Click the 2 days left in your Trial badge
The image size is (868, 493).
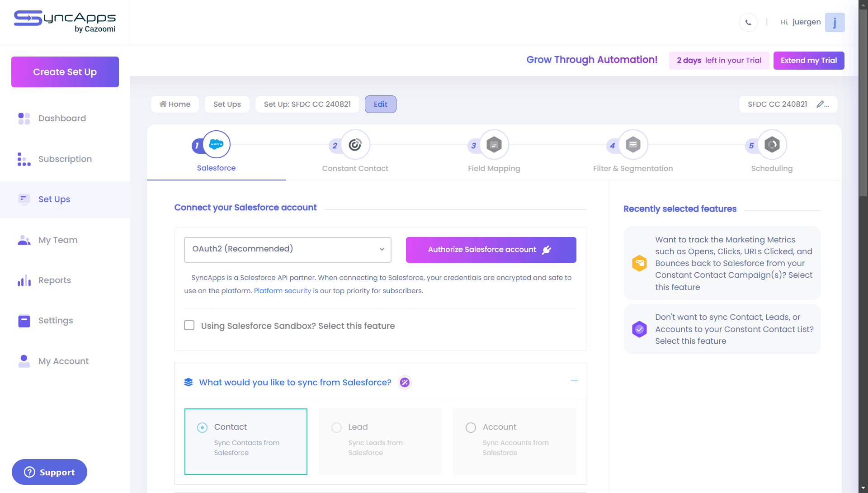click(719, 61)
